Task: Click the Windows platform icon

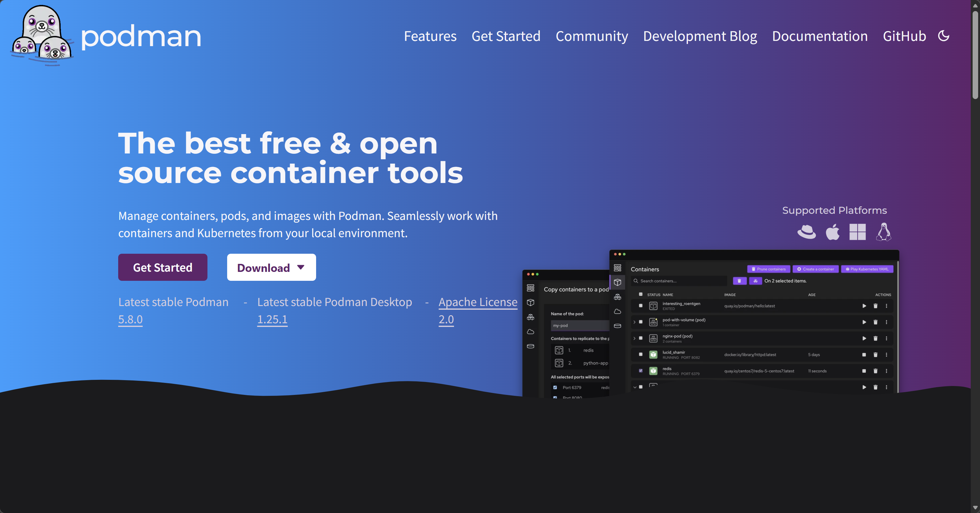Action: [857, 232]
